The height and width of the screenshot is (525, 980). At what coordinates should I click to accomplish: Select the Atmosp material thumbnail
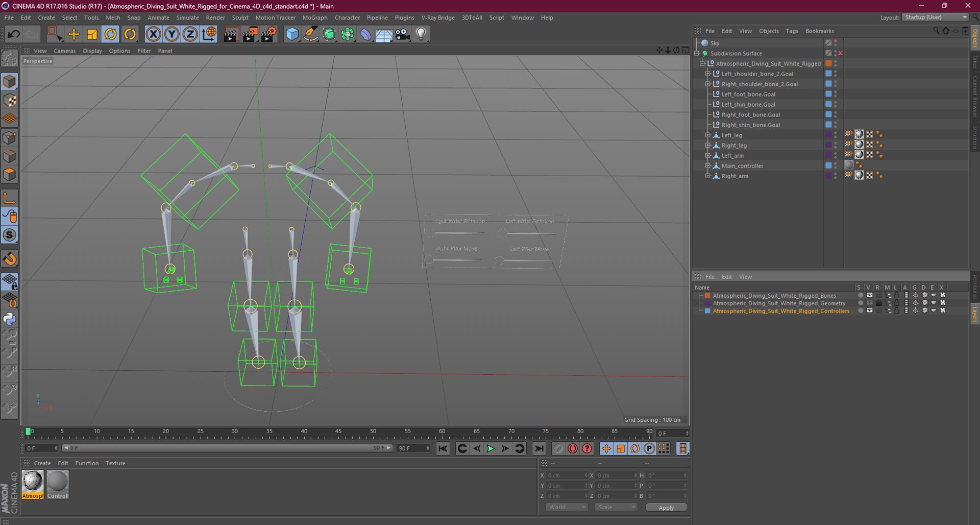tap(33, 485)
